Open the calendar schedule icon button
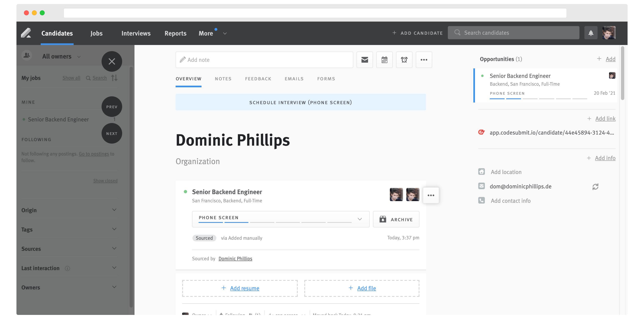 (384, 60)
